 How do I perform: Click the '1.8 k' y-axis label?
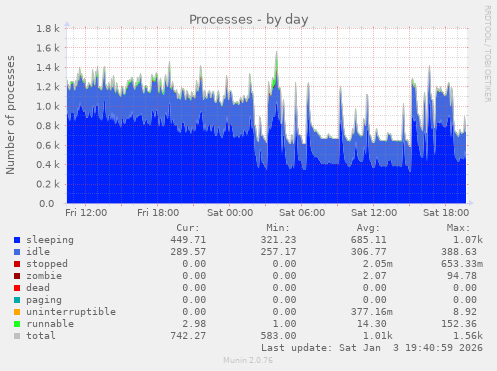pos(48,28)
